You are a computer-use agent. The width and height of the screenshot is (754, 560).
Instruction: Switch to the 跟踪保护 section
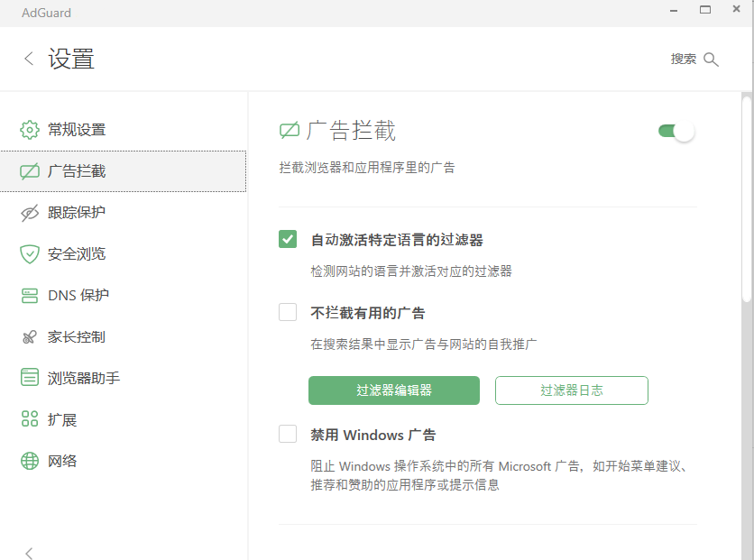pyautogui.click(x=77, y=213)
